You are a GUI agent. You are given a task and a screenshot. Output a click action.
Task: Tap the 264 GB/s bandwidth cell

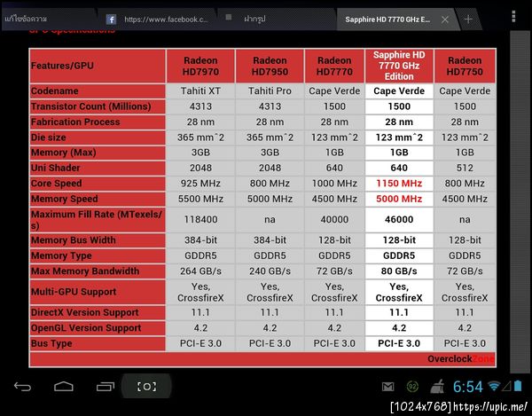pyautogui.click(x=200, y=271)
